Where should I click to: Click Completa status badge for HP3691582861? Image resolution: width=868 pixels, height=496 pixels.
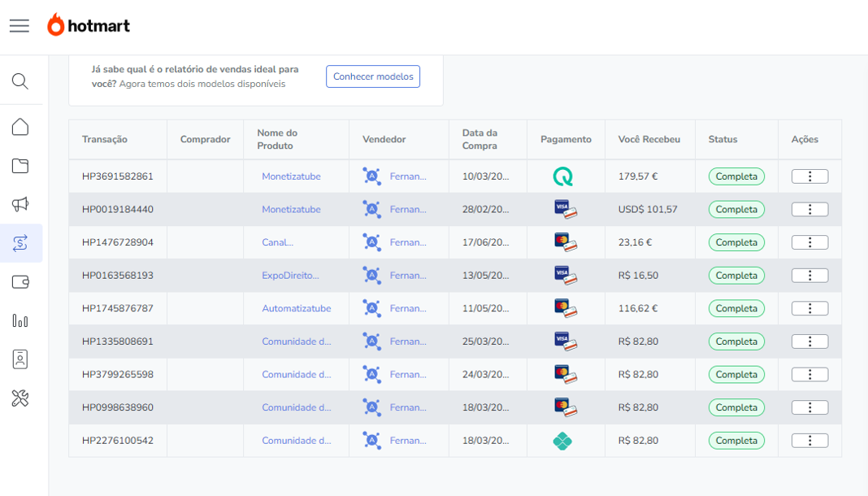(736, 176)
